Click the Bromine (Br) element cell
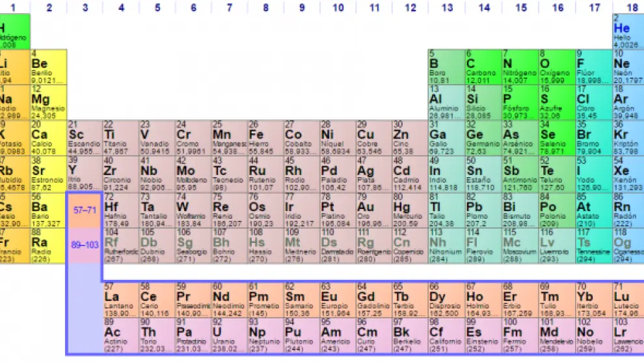 coord(592,137)
